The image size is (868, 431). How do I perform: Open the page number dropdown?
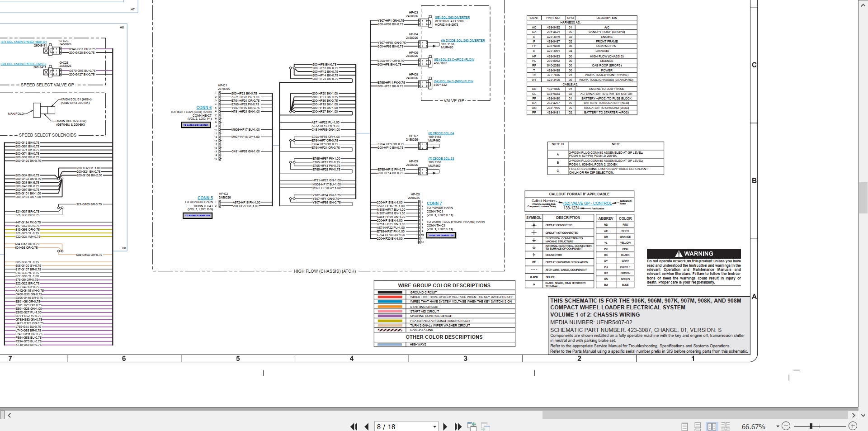coord(434,426)
